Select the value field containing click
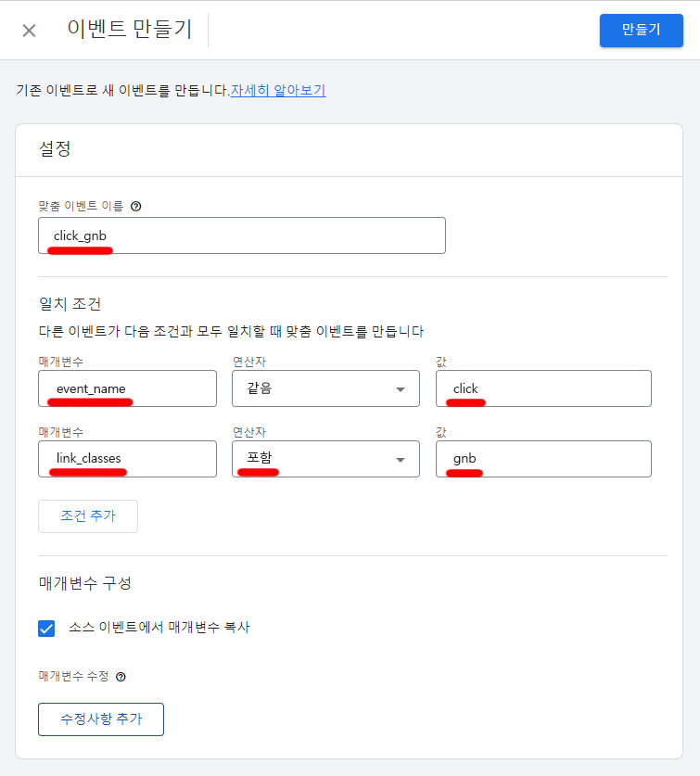The height and width of the screenshot is (776, 700). (x=543, y=388)
